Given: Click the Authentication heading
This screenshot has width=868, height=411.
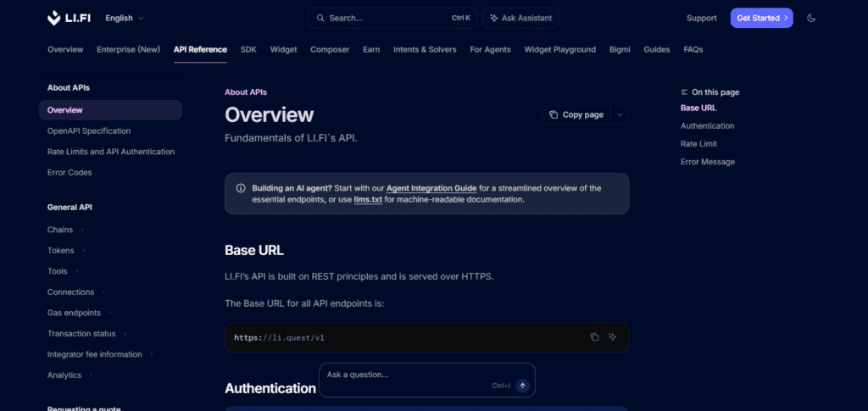Looking at the screenshot, I should pyautogui.click(x=270, y=388).
